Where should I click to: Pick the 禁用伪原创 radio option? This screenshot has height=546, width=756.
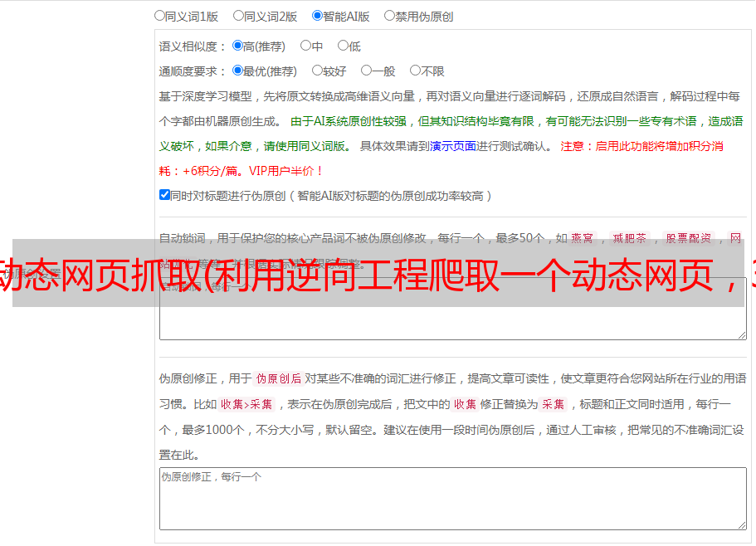point(389,15)
